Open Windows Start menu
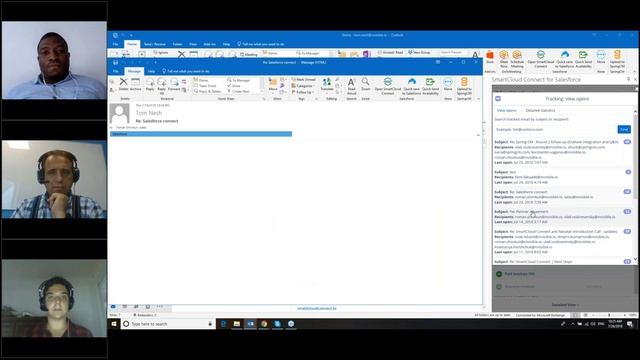 (x=114, y=324)
